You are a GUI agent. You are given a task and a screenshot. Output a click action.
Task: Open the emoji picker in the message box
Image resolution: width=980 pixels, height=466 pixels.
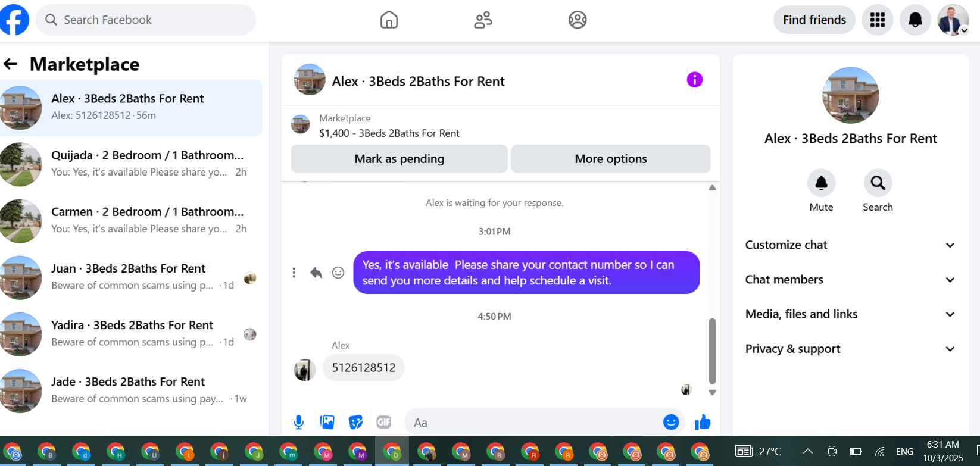tap(671, 422)
